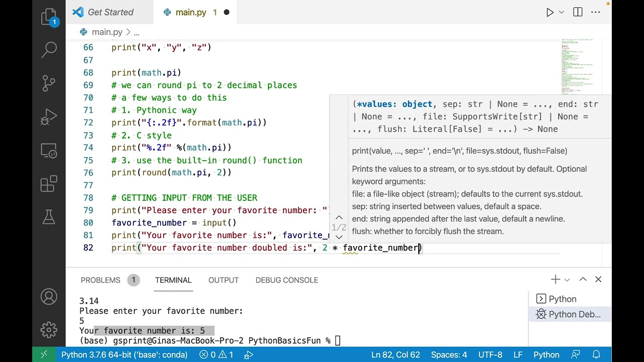This screenshot has height=362, width=644.
Task: Open the Remote Explorer view icon
Action: coord(49,151)
